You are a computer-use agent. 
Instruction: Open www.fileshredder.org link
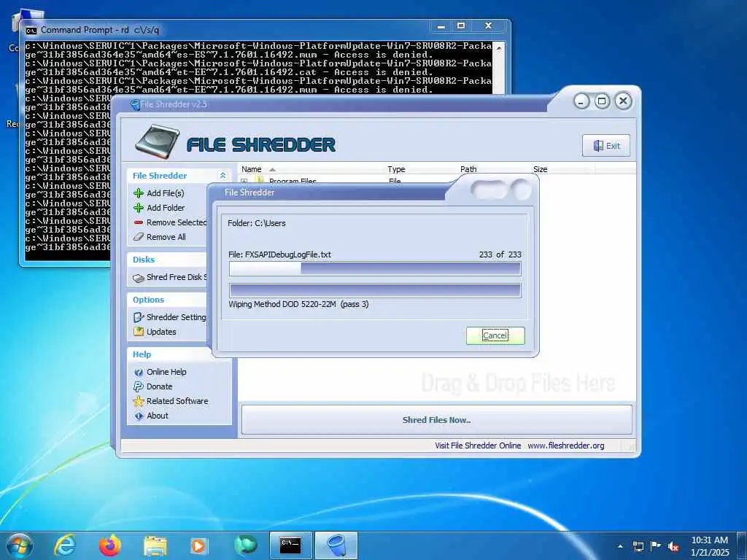565,446
